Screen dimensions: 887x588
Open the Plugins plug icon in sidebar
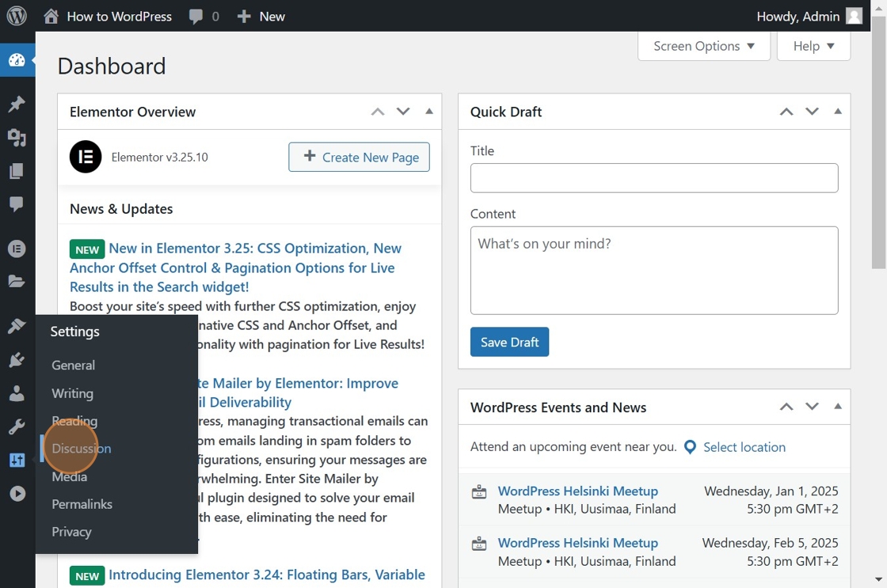17,359
